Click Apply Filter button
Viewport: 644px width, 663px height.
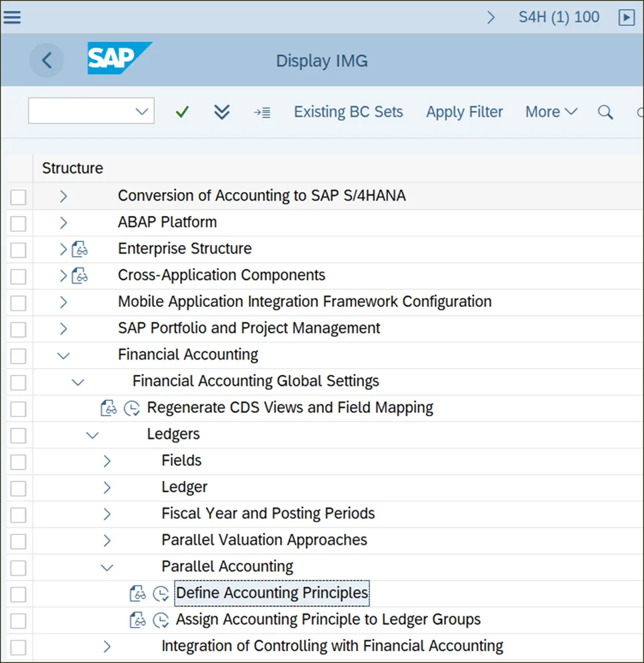coord(464,112)
